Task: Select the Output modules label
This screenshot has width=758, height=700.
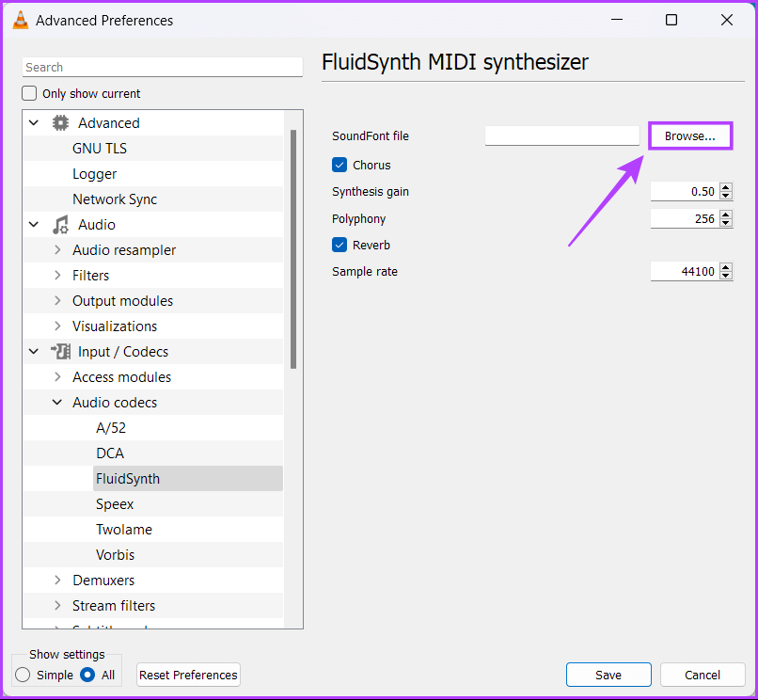Action: [123, 301]
